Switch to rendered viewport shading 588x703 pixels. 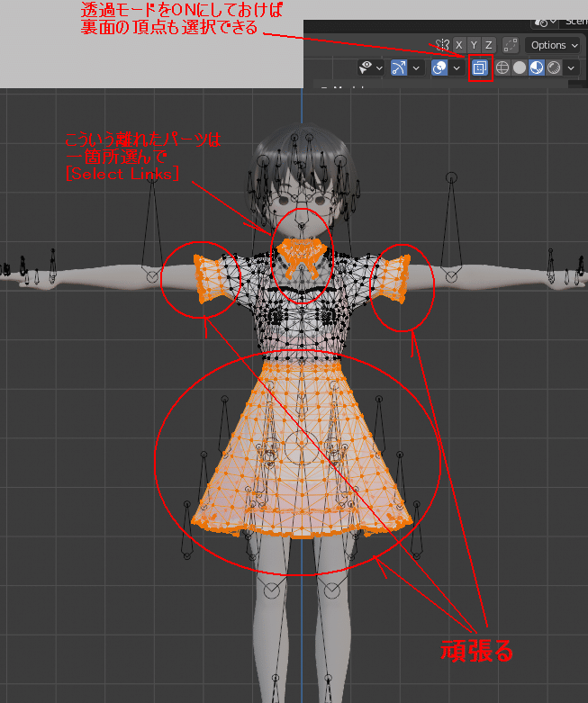pos(554,68)
